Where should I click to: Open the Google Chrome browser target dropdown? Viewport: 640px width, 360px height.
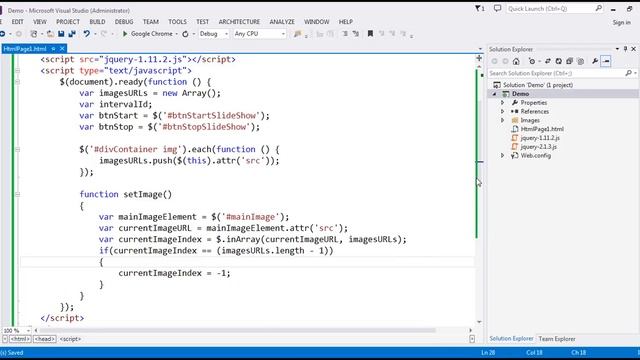pos(177,34)
